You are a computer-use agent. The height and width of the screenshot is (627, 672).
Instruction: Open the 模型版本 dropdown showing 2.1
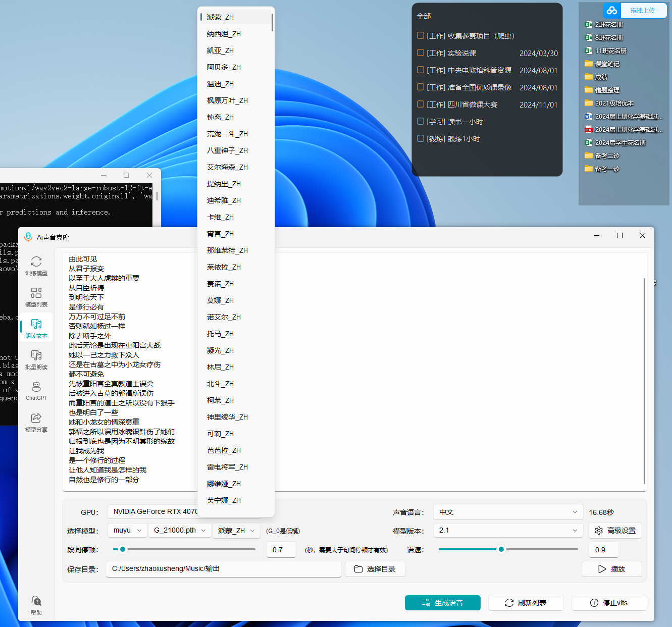point(508,531)
